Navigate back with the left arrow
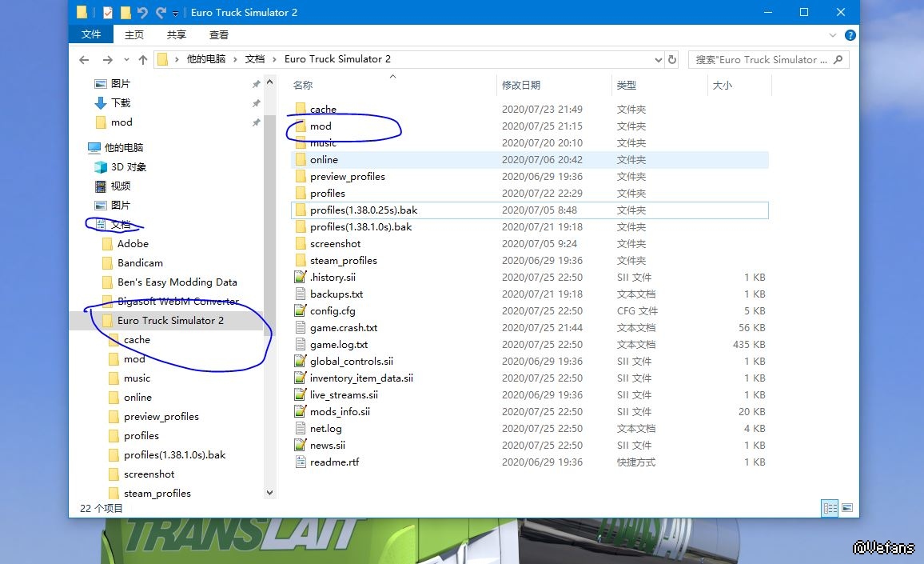The width and height of the screenshot is (924, 564). [84, 60]
